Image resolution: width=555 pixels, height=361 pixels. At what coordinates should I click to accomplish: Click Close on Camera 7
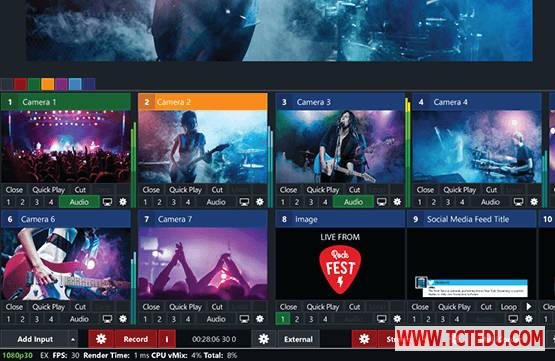151,307
